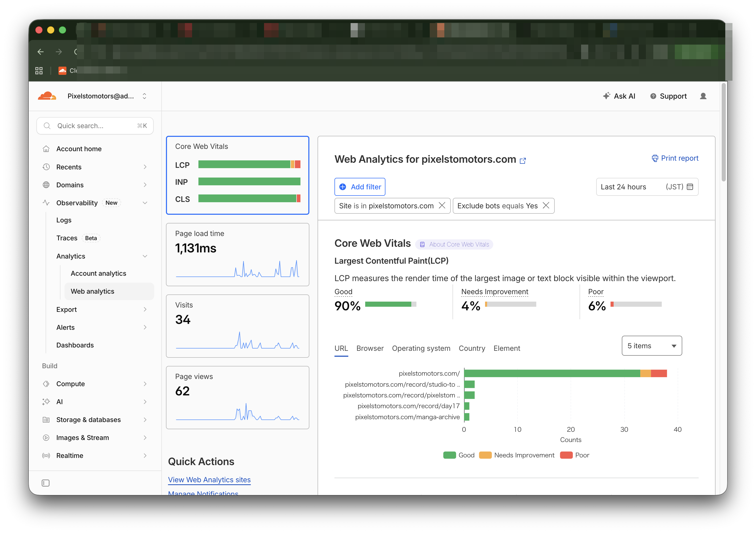756x533 pixels.
Task: Click the Add filter button
Action: click(x=360, y=187)
